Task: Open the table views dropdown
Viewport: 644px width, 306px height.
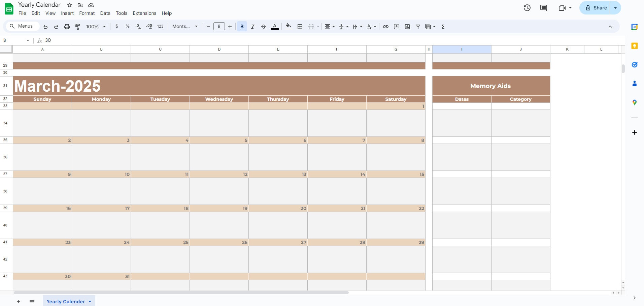Action: point(431,27)
